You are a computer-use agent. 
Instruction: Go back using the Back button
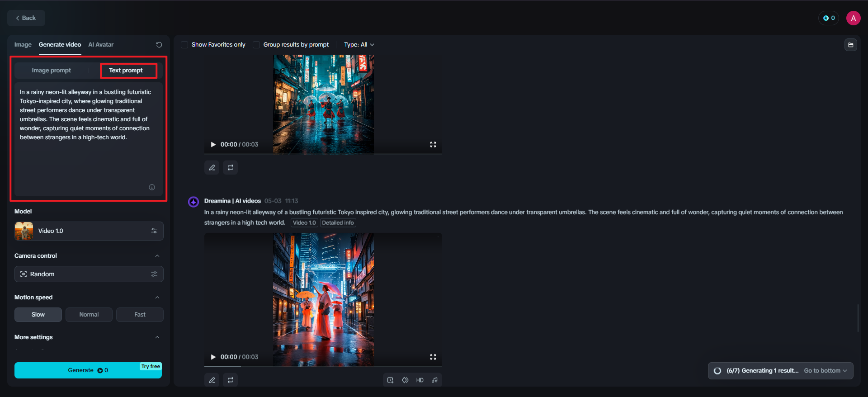[x=26, y=18]
